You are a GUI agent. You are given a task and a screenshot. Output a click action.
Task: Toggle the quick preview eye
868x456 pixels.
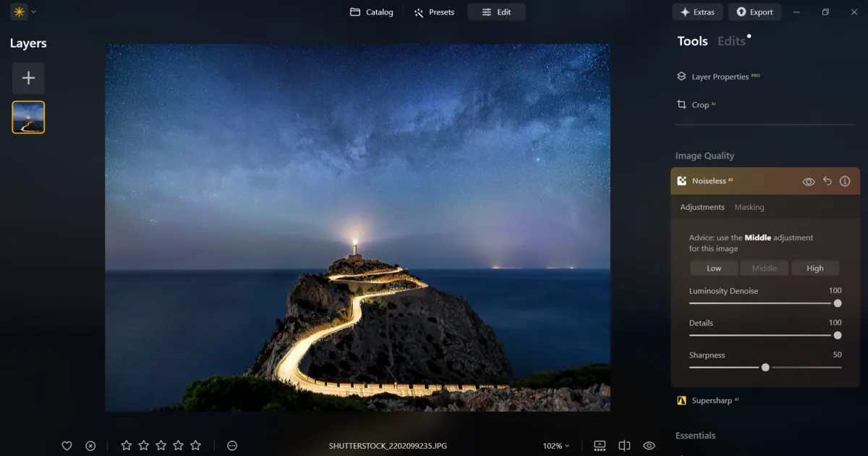click(648, 446)
